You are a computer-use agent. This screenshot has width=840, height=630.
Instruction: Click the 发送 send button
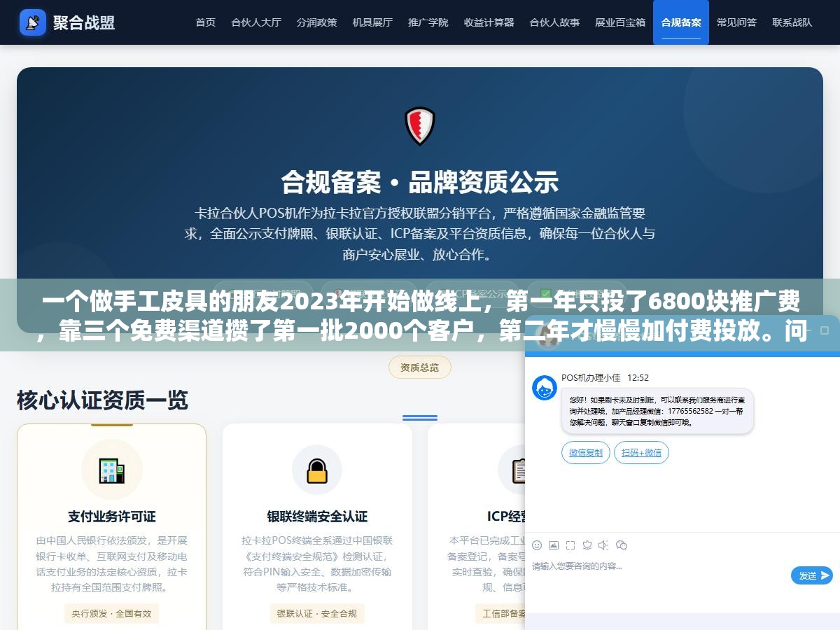click(812, 575)
